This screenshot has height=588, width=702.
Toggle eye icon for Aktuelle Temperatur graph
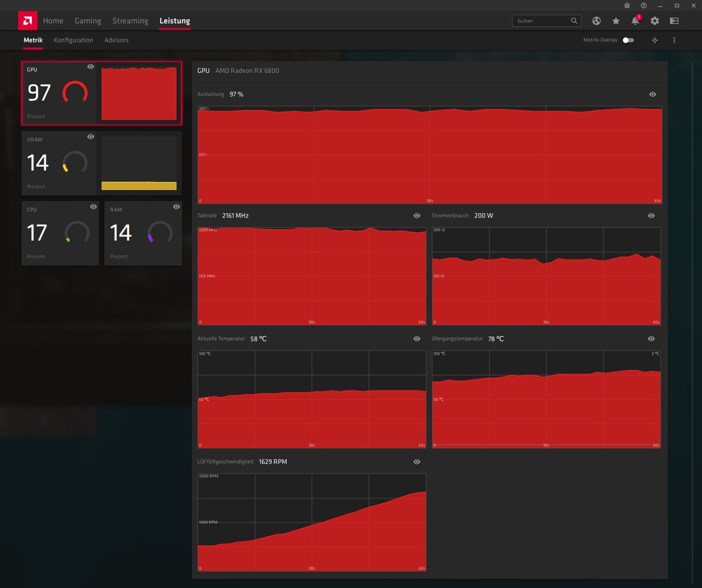pos(417,339)
